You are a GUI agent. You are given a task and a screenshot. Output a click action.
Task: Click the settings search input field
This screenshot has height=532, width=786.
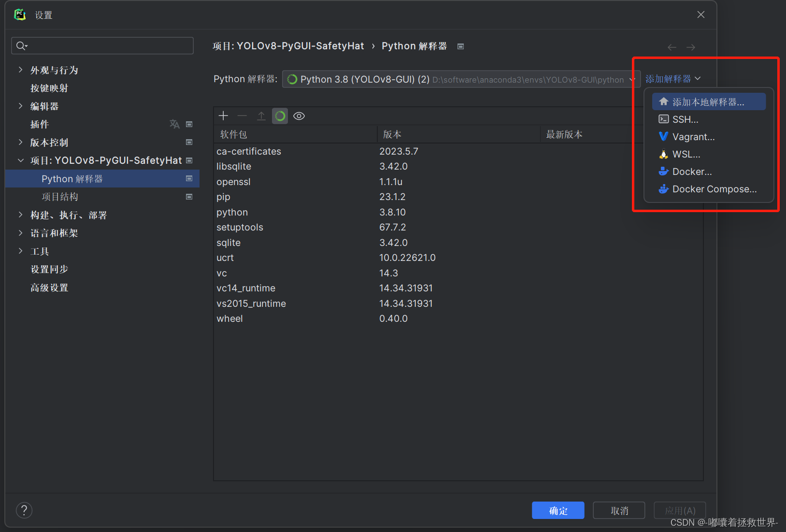(102, 46)
